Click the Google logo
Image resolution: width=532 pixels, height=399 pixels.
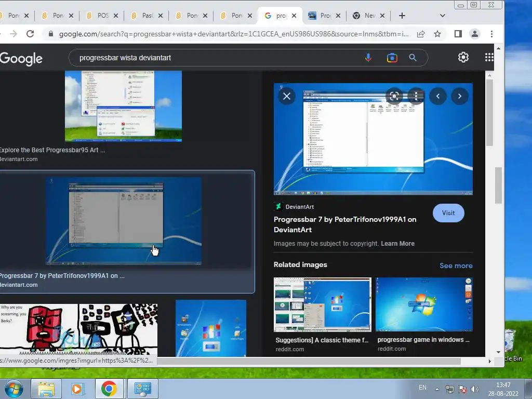21,59
